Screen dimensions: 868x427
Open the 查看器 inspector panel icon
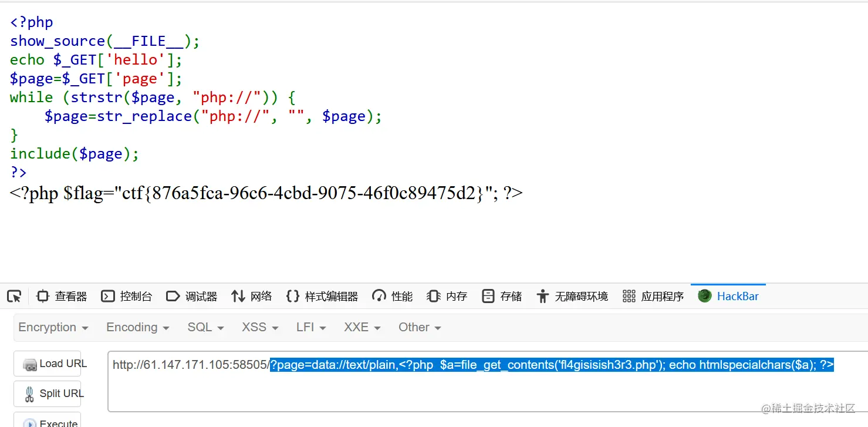click(x=42, y=296)
